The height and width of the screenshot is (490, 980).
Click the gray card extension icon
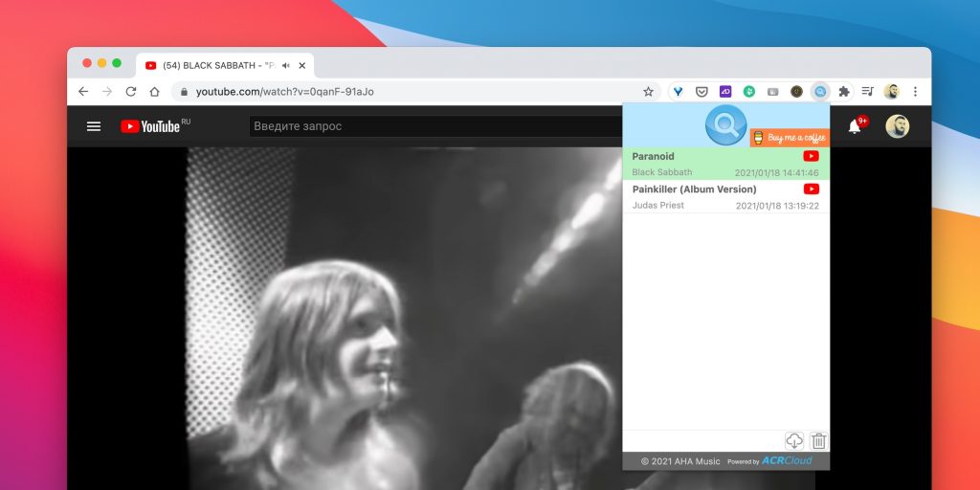(x=772, y=92)
